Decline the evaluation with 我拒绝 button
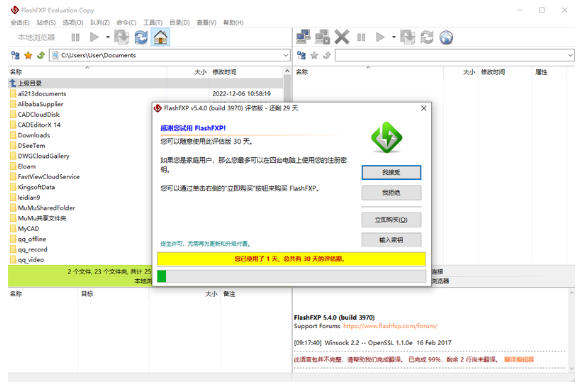Image resolution: width=579 pixels, height=383 pixels. pos(391,193)
